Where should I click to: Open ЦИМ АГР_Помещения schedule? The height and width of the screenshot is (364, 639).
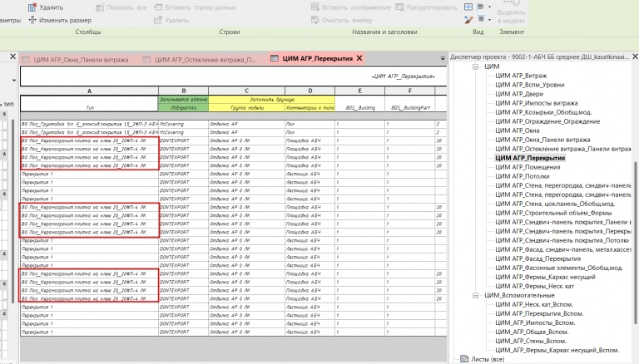coord(528,167)
